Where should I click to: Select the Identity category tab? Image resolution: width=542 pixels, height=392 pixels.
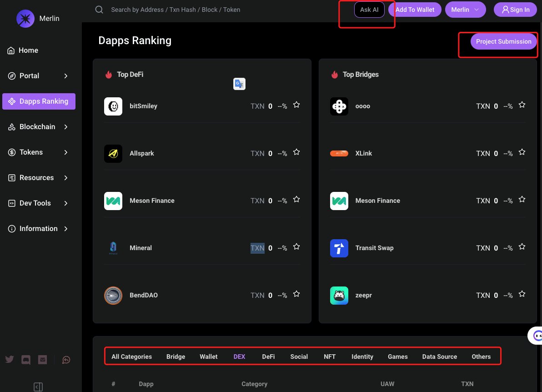[362, 357]
